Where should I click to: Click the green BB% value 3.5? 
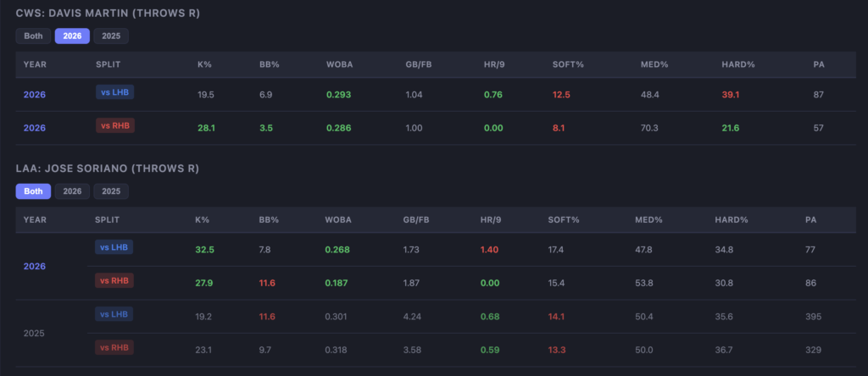pos(265,128)
